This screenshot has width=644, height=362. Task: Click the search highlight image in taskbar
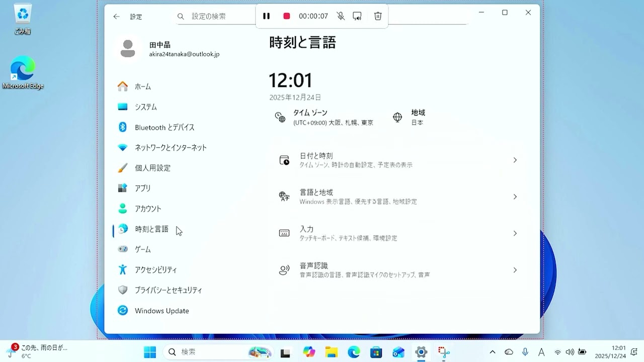tap(260, 352)
